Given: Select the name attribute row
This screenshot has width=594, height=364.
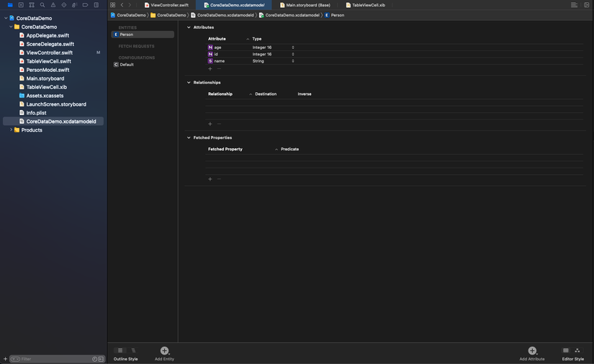Looking at the screenshot, I should click(x=394, y=61).
